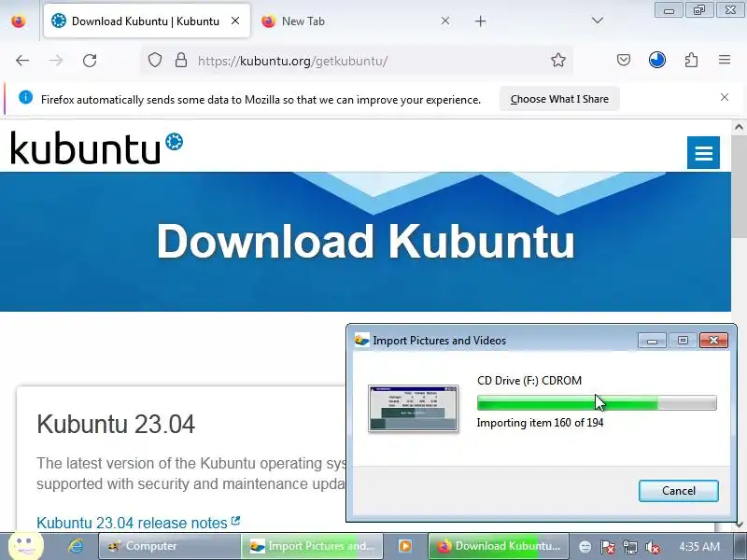Click the CD Drive (F:) CDROM label

[529, 381]
